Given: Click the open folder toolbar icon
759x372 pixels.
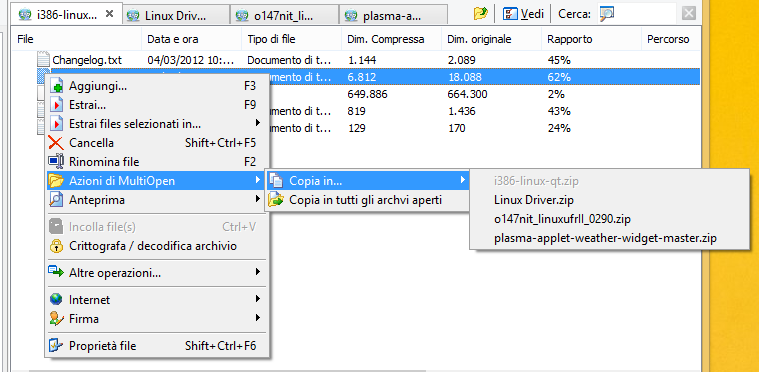Looking at the screenshot, I should (x=481, y=14).
